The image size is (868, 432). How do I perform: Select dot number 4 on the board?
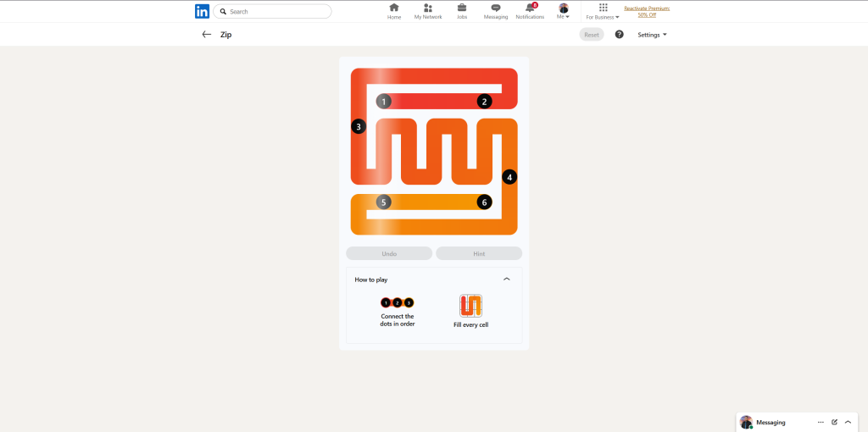(x=509, y=177)
